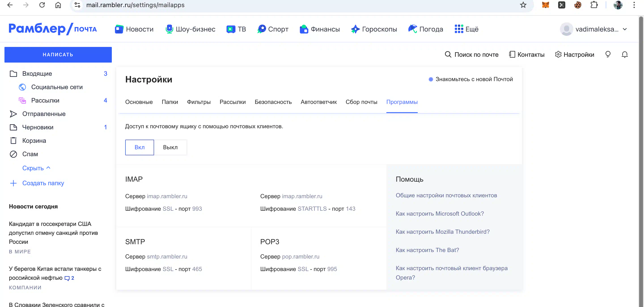Open Финансы portal link
Viewport: 644px width, 307px height.
coord(320,29)
